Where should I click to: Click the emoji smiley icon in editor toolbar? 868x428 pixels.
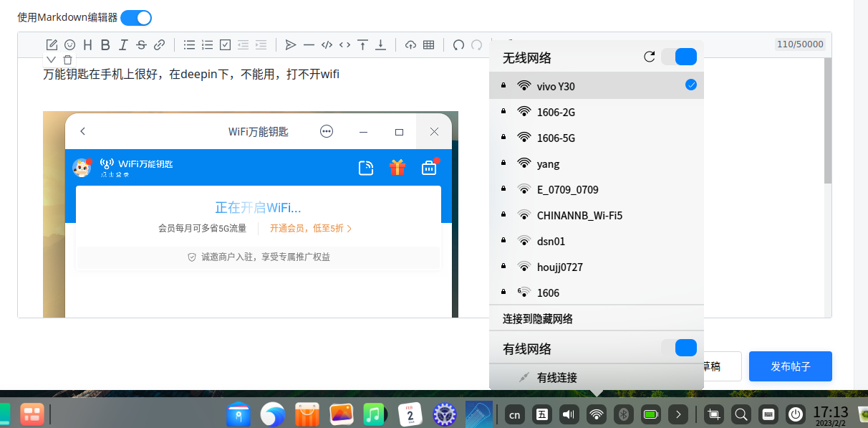click(x=69, y=44)
